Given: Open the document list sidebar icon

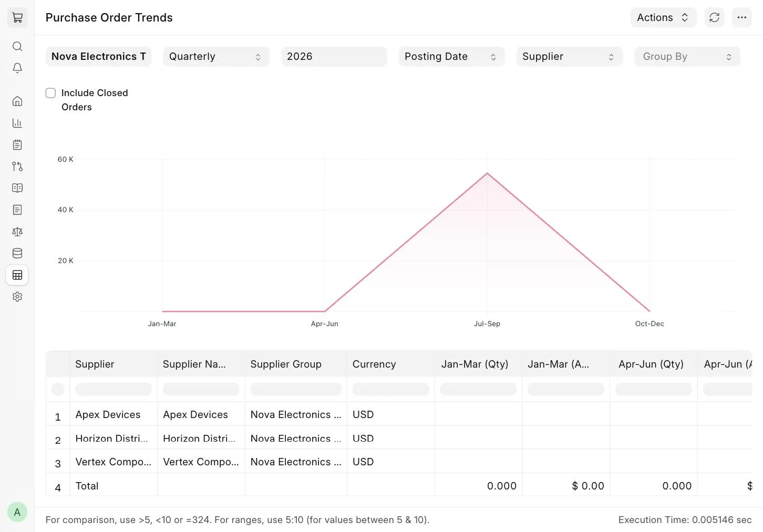Looking at the screenshot, I should 17,210.
